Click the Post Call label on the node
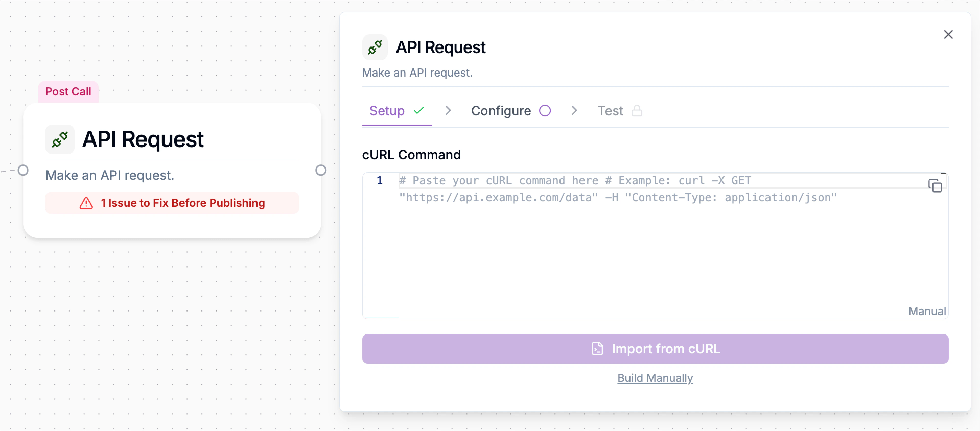The height and width of the screenshot is (431, 980). pos(68,91)
